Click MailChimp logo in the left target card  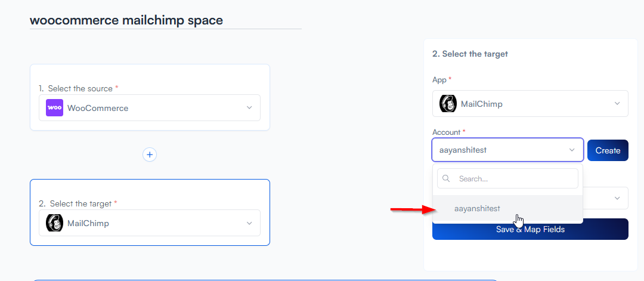pos(55,223)
